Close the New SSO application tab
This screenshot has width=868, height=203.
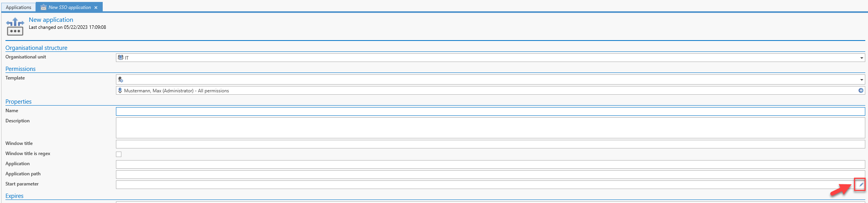tap(96, 7)
